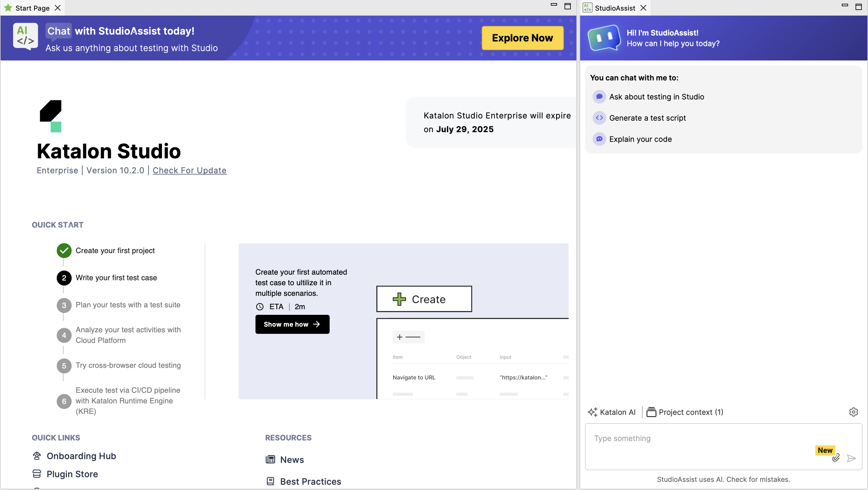
Task: Click the Project context stack icon
Action: click(x=651, y=412)
